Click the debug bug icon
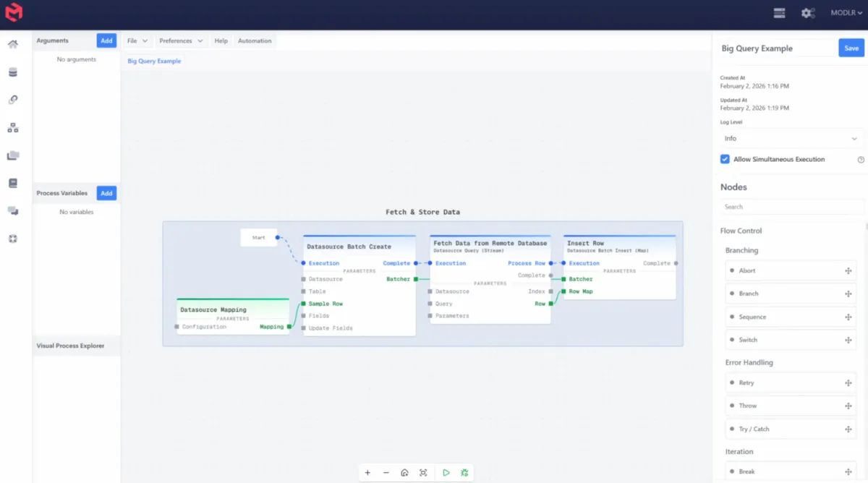This screenshot has width=868, height=483. pyautogui.click(x=464, y=473)
